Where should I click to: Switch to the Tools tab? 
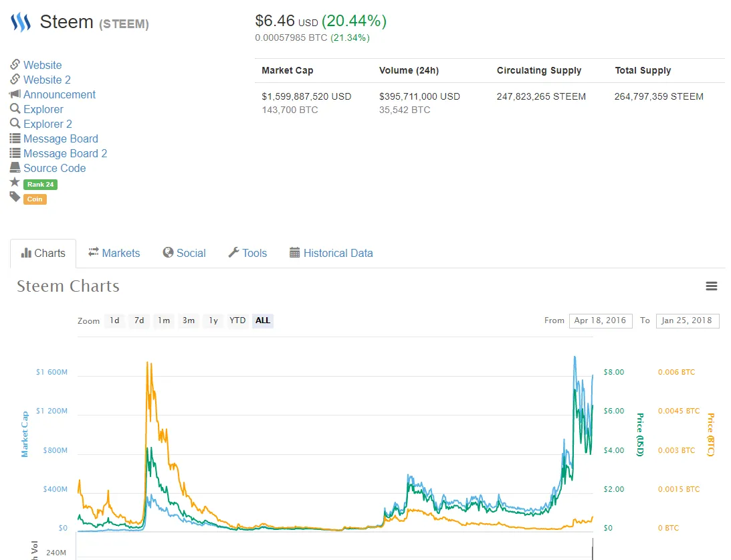coord(247,253)
